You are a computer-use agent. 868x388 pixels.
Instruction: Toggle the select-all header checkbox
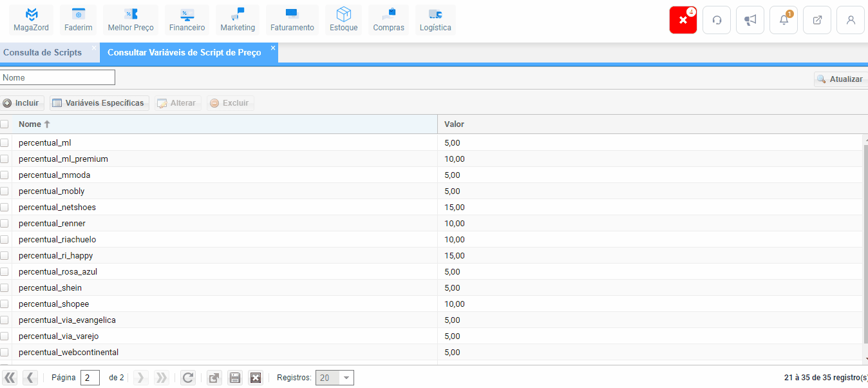(5, 124)
